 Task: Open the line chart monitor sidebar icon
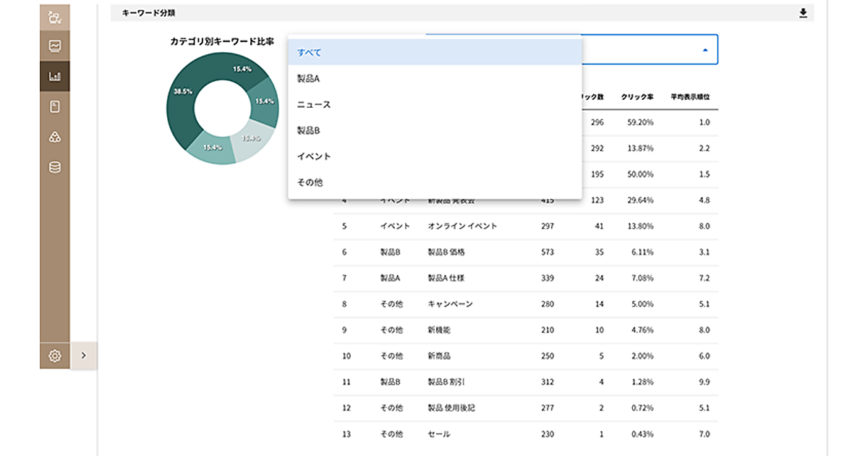click(x=55, y=46)
